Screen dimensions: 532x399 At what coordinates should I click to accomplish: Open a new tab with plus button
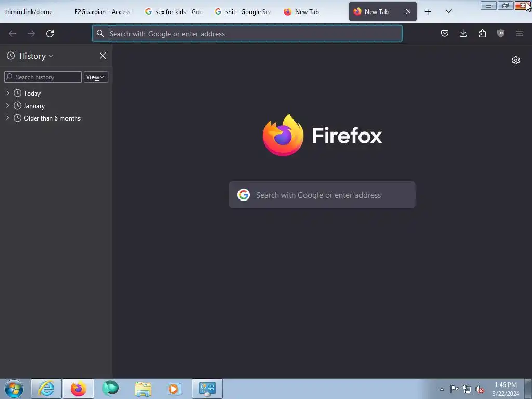[428, 12]
